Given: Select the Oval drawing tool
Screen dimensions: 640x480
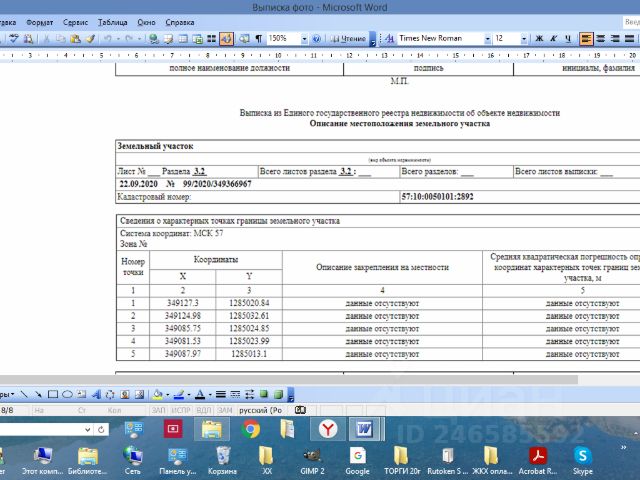Looking at the screenshot, I should pyautogui.click(x=67, y=394).
